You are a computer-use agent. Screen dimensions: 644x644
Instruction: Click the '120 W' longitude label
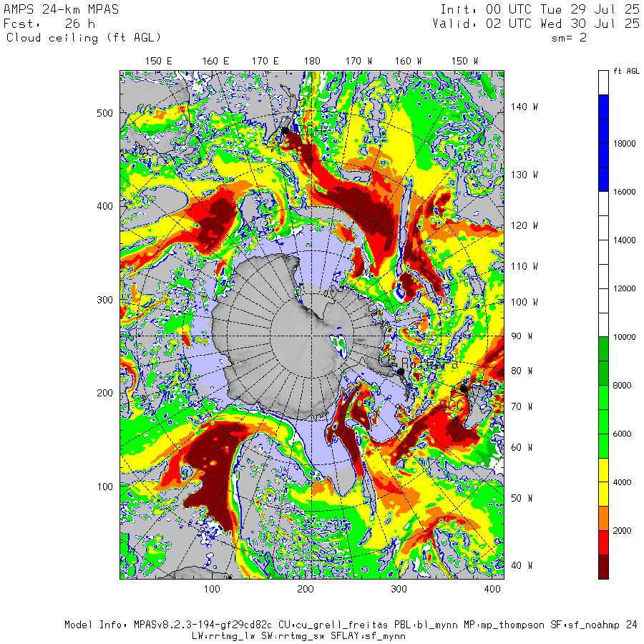pyautogui.click(x=525, y=225)
